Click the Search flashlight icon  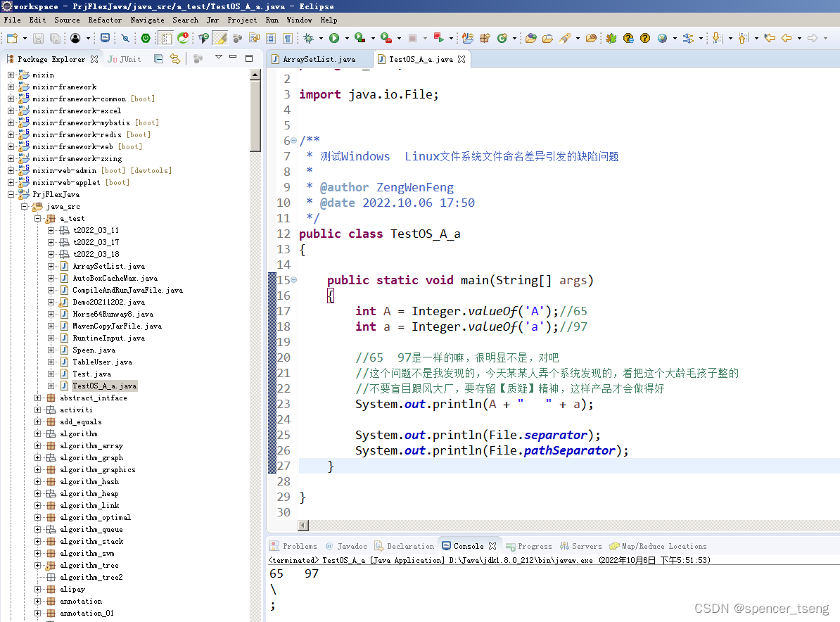pyautogui.click(x=565, y=38)
